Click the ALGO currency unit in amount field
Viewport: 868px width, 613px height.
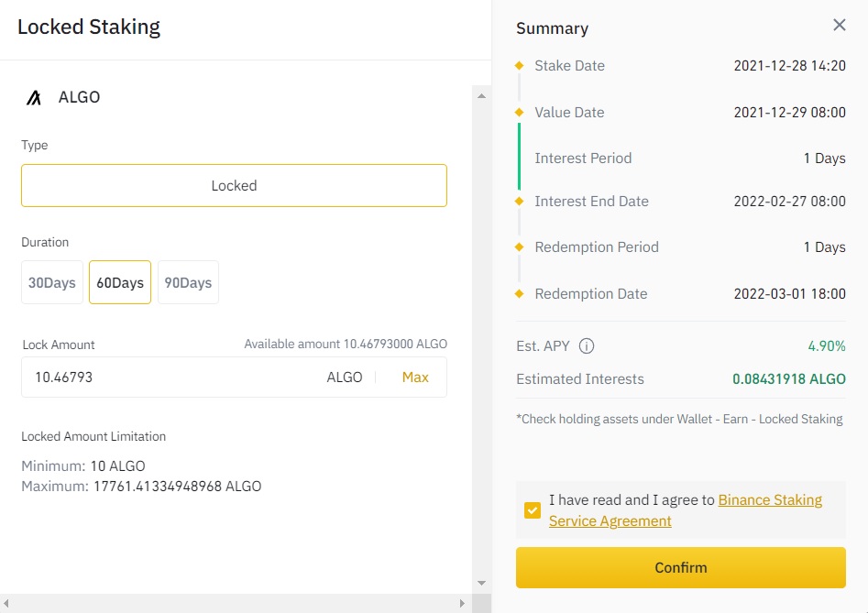coord(345,378)
